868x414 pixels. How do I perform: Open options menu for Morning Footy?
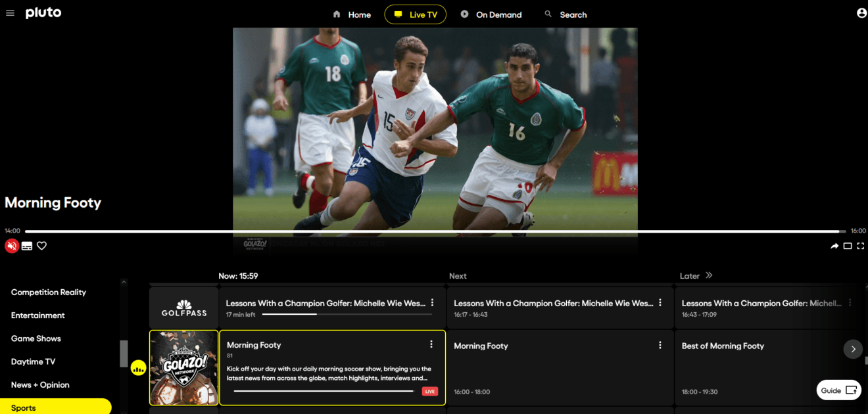coord(431,343)
